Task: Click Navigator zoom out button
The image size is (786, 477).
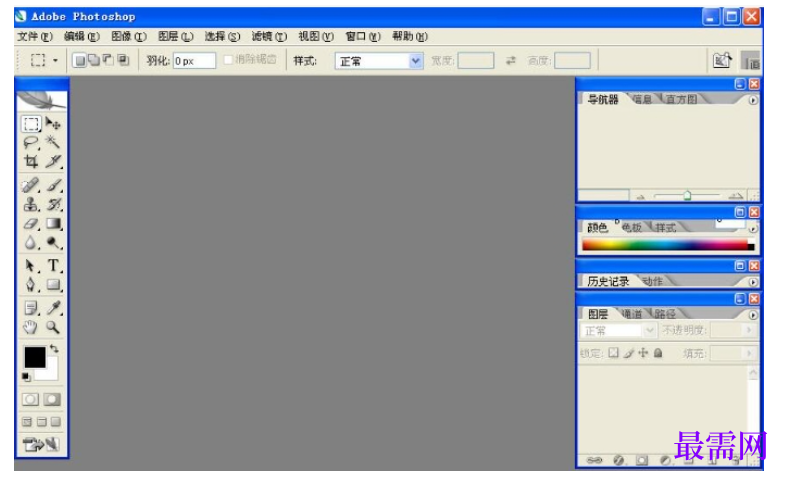Action: tap(641, 196)
